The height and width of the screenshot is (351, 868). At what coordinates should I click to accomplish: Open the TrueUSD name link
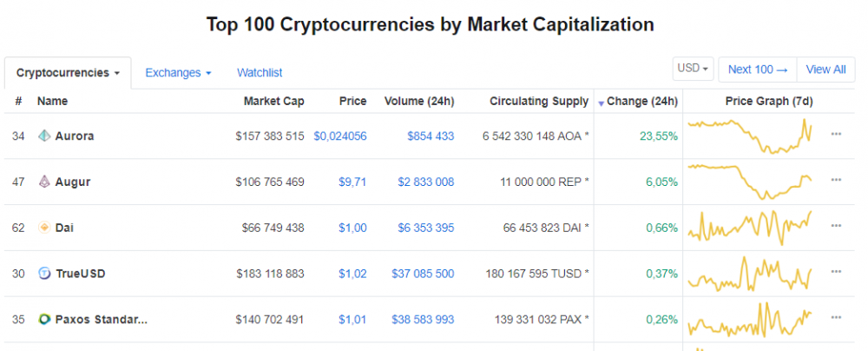click(80, 274)
